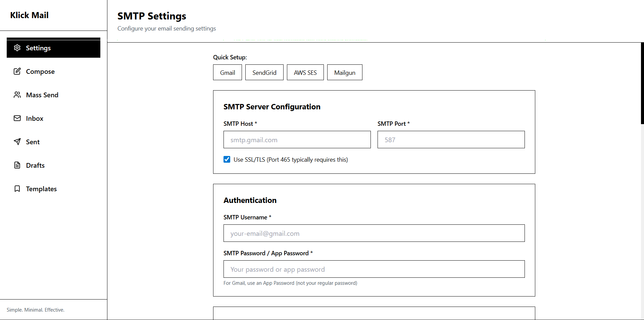644x320 pixels.
Task: Focus the SMTP Port input
Action: [451, 140]
